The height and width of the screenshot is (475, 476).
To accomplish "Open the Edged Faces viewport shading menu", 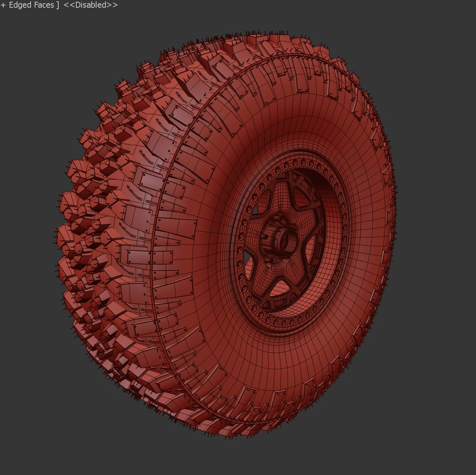I will click(32, 5).
